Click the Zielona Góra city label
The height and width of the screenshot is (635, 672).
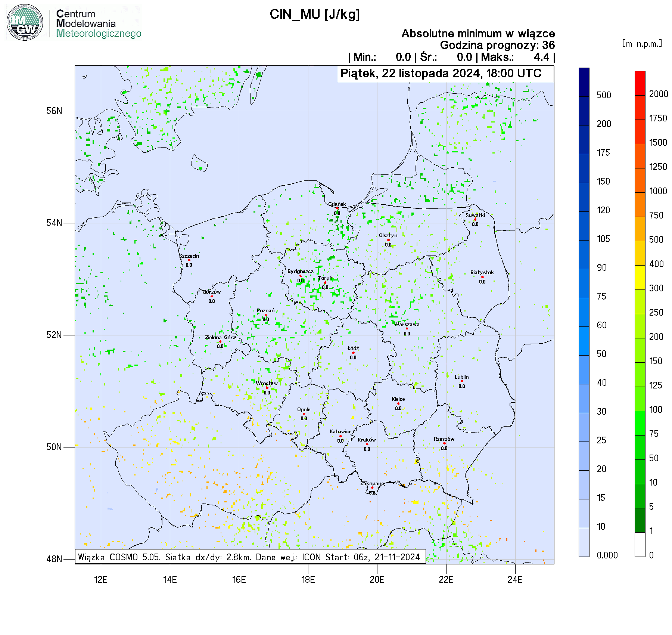220,337
